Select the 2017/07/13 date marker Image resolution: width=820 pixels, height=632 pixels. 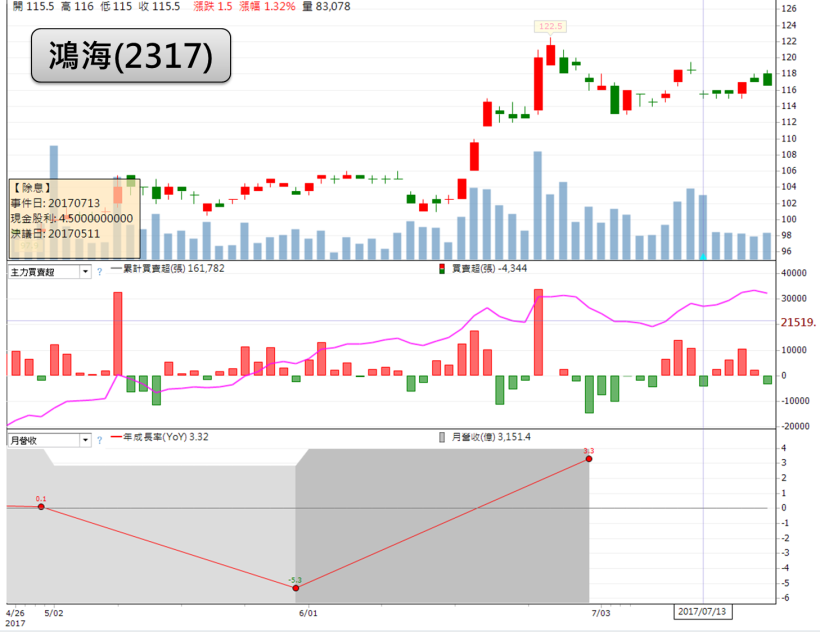tap(702, 612)
